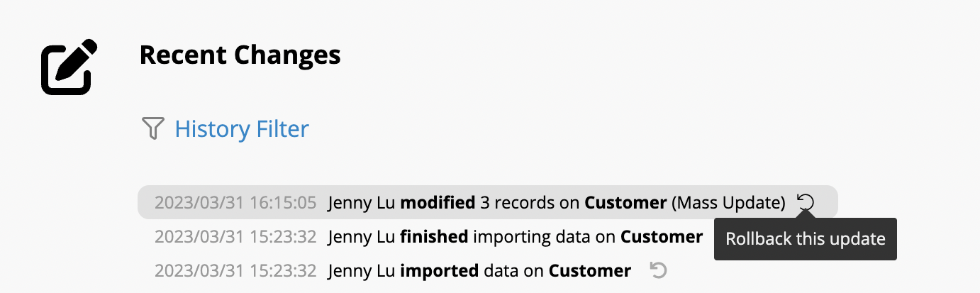Select Jenny Lu in imported data row

362,270
